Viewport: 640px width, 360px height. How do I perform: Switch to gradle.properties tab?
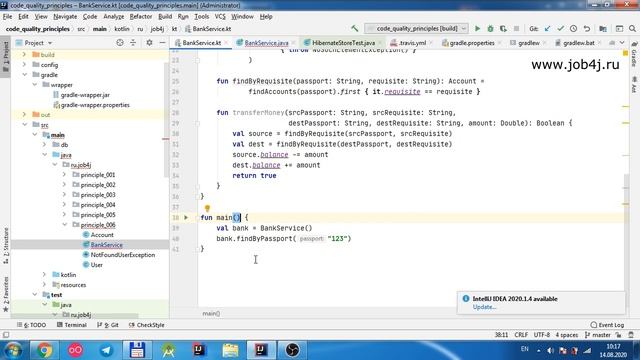(472, 42)
